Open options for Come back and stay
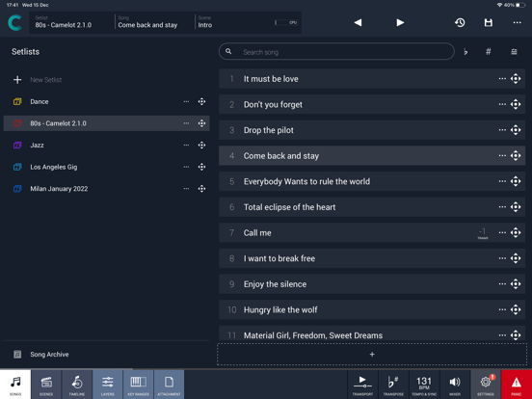Screen dimensions: 532x399 [502, 156]
